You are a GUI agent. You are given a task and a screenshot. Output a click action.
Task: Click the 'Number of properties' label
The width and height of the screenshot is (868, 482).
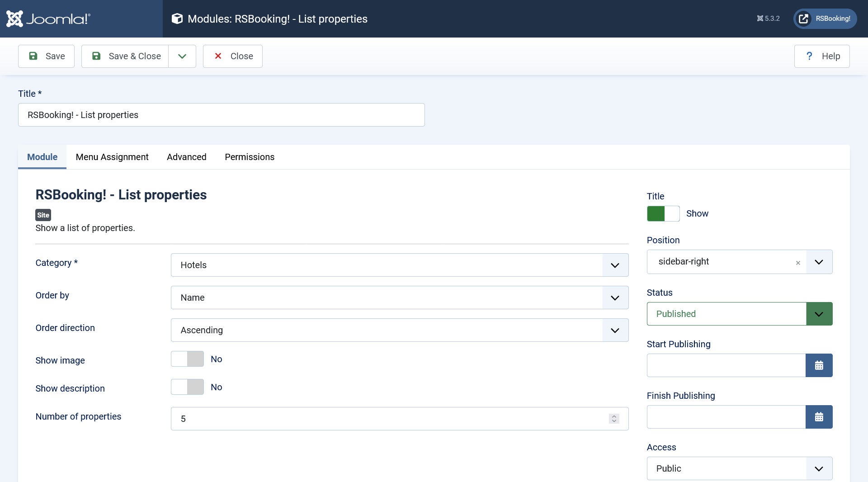click(x=78, y=416)
